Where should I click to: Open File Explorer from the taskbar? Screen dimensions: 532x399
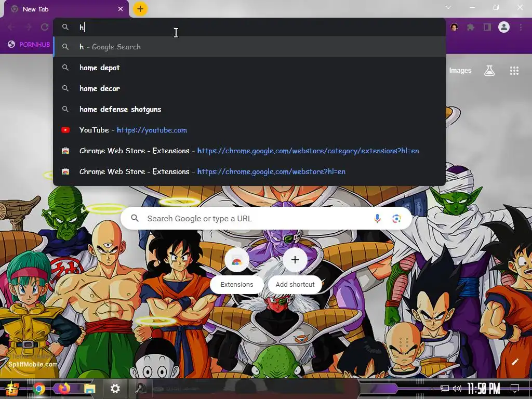click(x=89, y=389)
